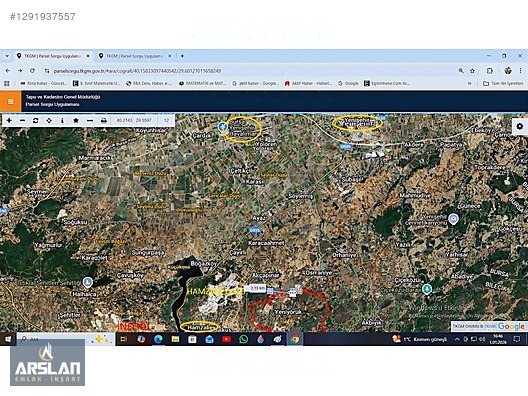This screenshot has height=396, width=528.
Task: Open Windows Start menu
Action: pos(7,339)
